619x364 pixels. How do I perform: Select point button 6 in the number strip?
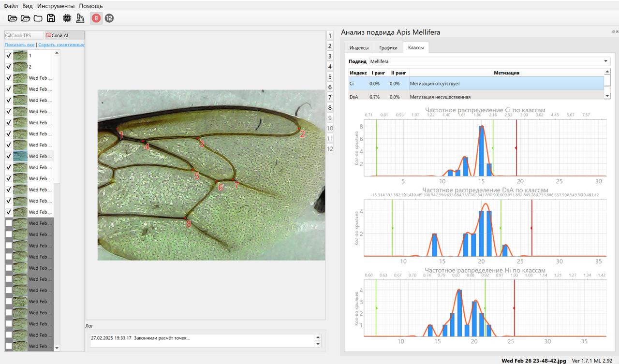tap(330, 87)
